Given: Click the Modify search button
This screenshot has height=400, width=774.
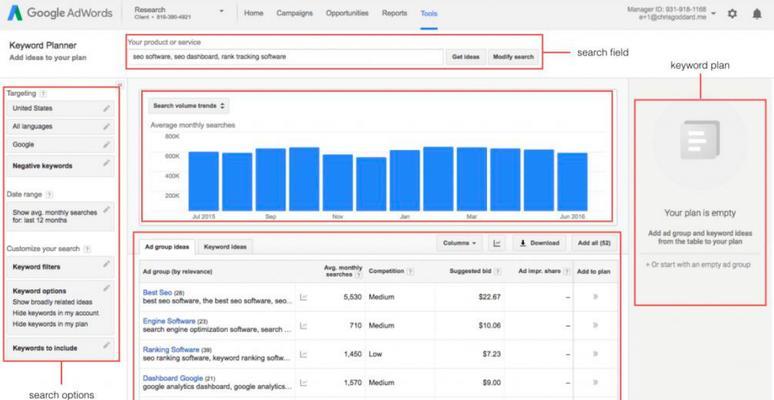Looking at the screenshot, I should click(x=513, y=57).
